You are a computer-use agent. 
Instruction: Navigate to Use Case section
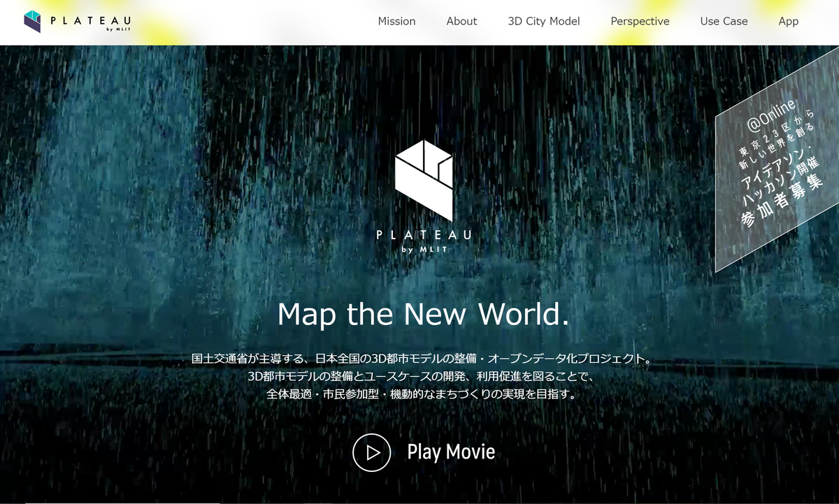pyautogui.click(x=724, y=21)
